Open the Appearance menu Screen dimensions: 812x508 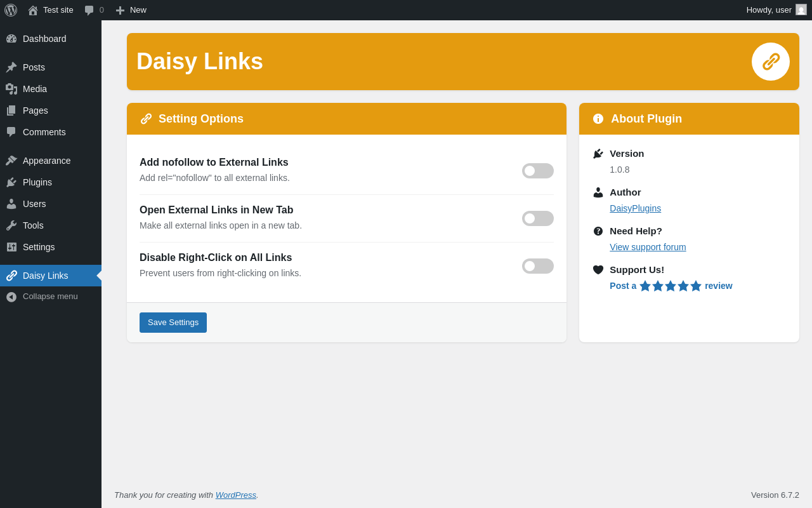pyautogui.click(x=46, y=161)
